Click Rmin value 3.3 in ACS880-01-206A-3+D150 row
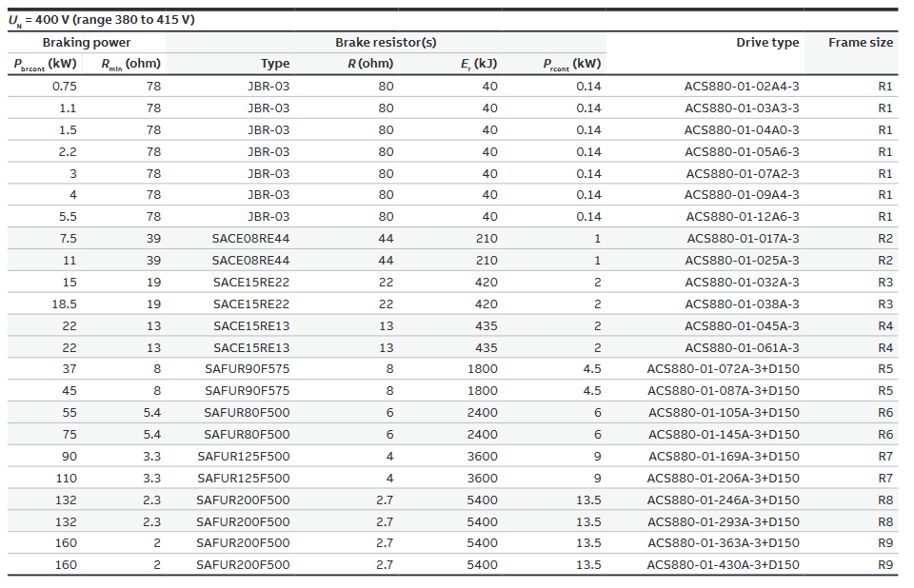The image size is (914, 588). click(x=151, y=479)
